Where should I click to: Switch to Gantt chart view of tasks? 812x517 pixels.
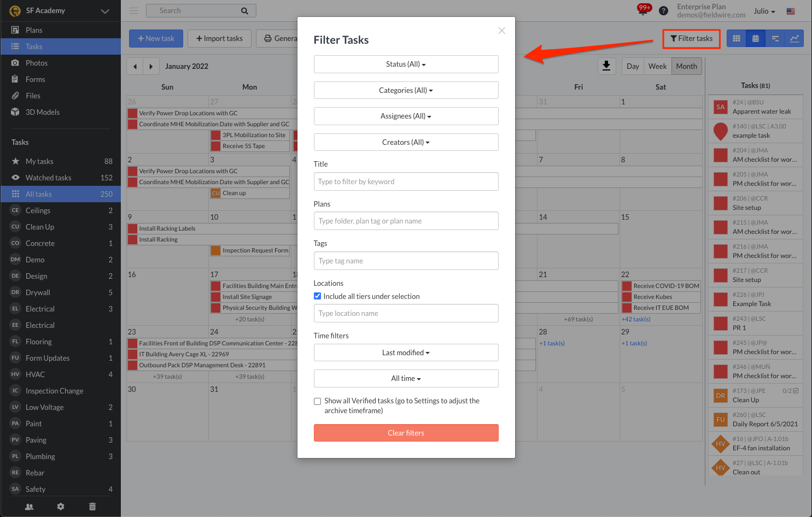tap(775, 38)
